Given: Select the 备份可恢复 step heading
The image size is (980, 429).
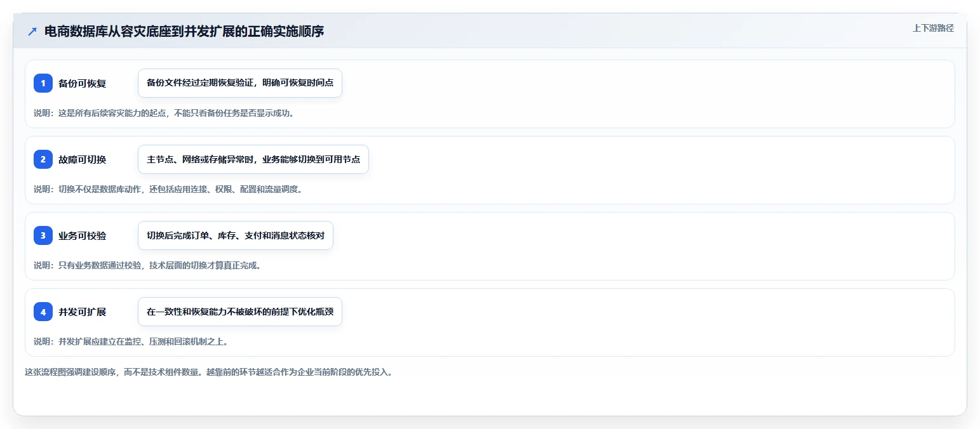Looking at the screenshot, I should (x=82, y=83).
